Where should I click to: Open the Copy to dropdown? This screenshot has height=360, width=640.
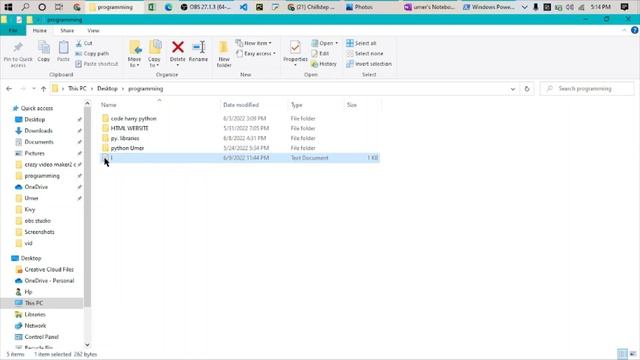[x=154, y=54]
